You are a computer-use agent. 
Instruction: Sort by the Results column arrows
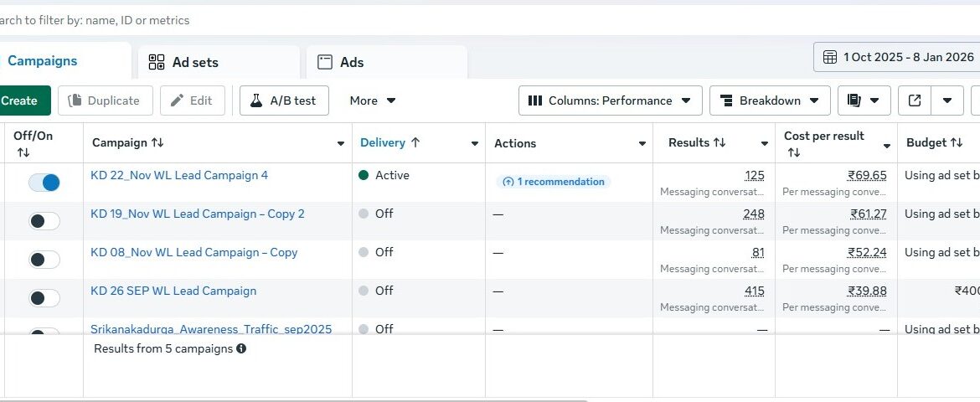(719, 143)
